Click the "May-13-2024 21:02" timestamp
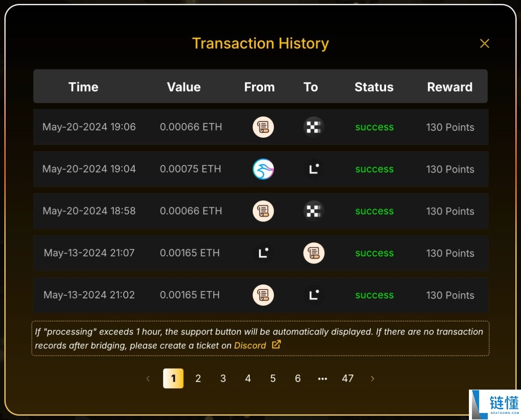The width and height of the screenshot is (521, 420). [x=89, y=295]
